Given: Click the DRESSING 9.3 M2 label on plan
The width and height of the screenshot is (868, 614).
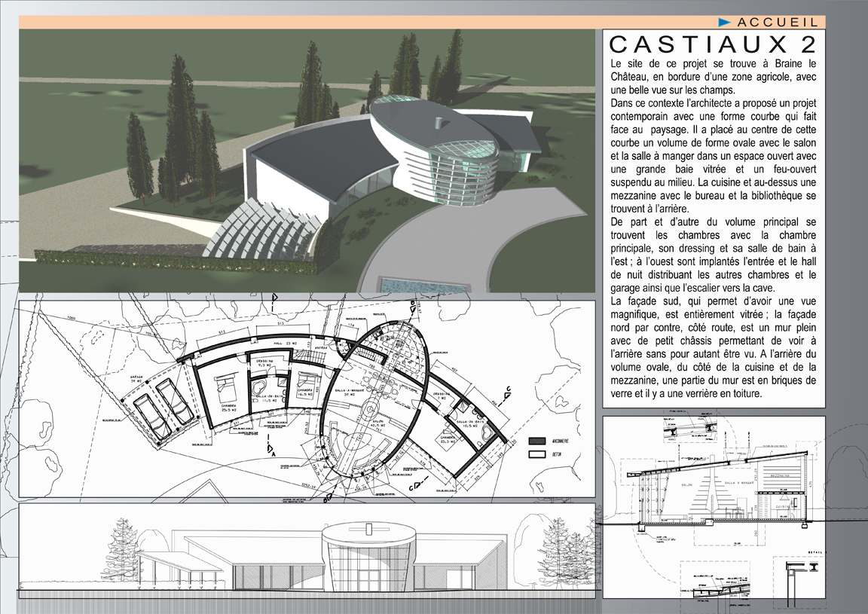Looking at the screenshot, I should tap(264, 363).
